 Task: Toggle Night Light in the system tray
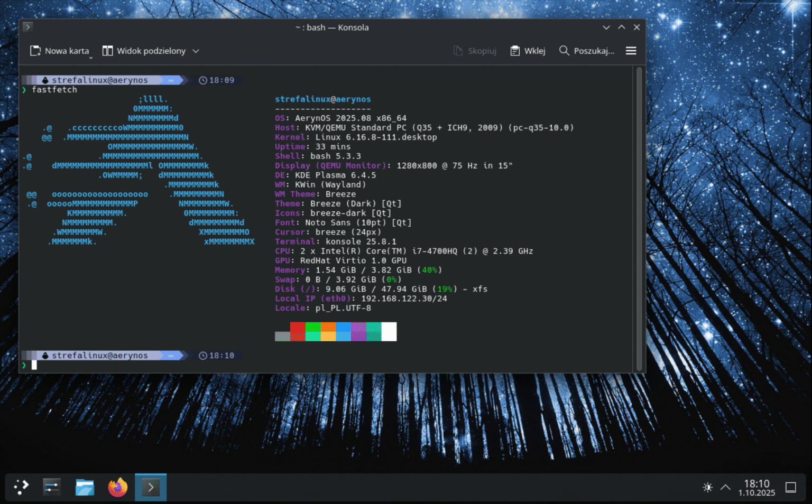pyautogui.click(x=707, y=487)
